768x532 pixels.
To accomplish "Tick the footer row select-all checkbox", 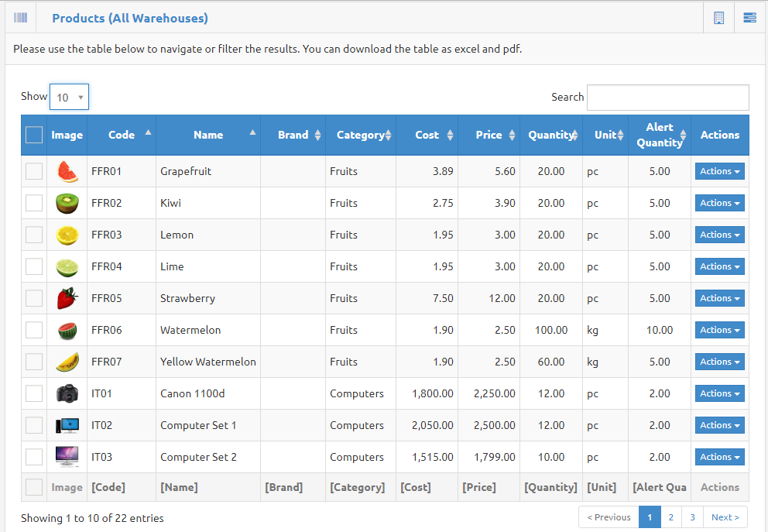I will click(34, 487).
